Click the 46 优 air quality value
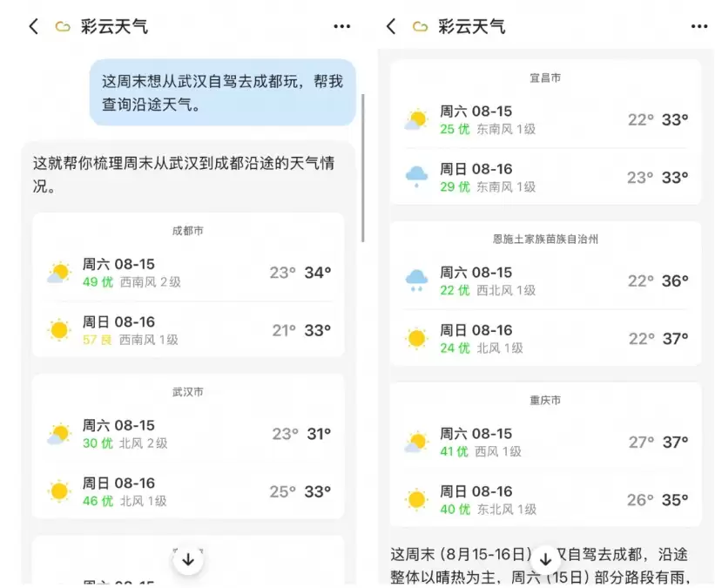Viewport: 715px width, 588px height. click(98, 501)
